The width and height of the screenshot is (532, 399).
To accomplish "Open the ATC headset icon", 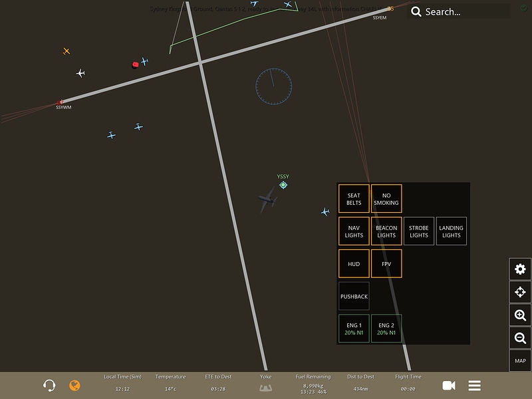I will point(49,386).
